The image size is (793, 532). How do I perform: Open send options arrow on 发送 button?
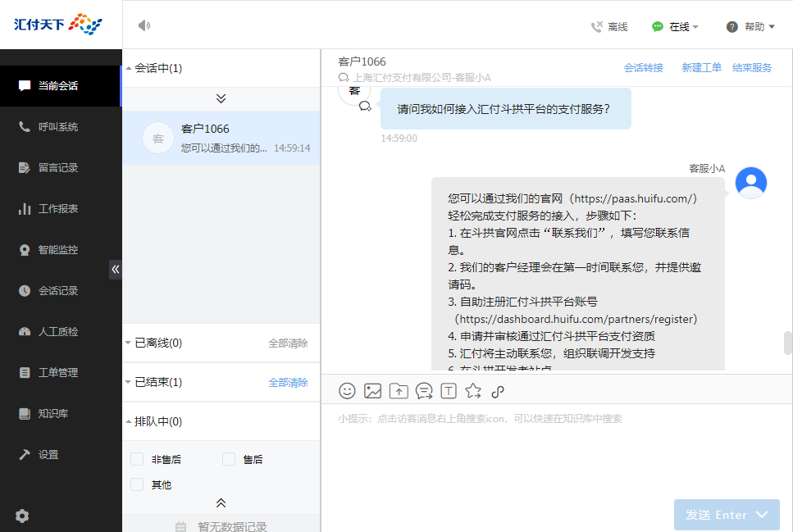pos(762,514)
